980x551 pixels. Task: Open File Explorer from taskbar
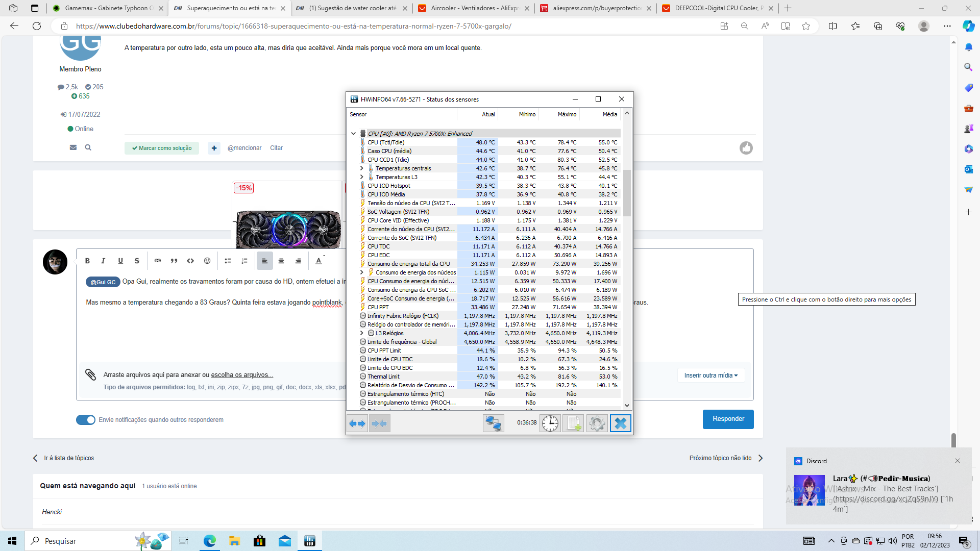tap(234, 541)
